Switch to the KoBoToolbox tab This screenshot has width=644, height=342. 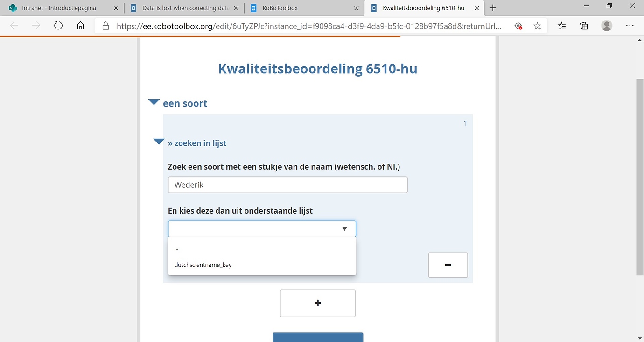click(280, 8)
